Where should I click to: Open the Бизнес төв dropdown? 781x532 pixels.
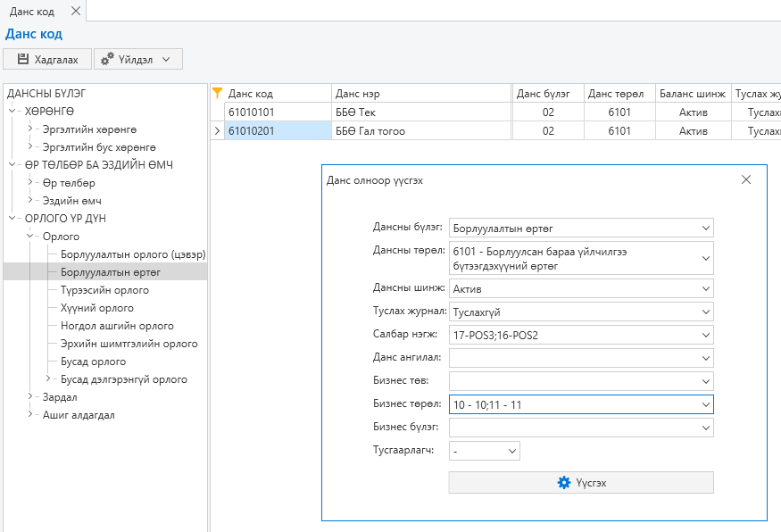pos(706,381)
